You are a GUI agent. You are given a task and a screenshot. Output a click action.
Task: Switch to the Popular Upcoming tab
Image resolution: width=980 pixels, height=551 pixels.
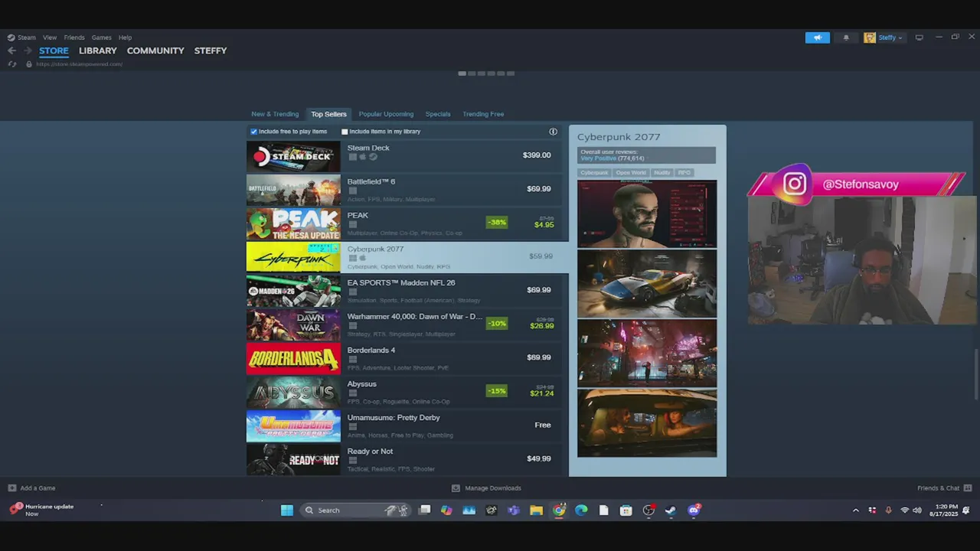point(386,114)
